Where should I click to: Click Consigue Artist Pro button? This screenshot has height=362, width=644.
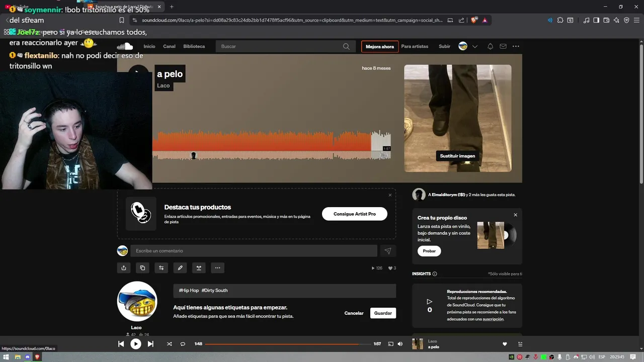(355, 214)
